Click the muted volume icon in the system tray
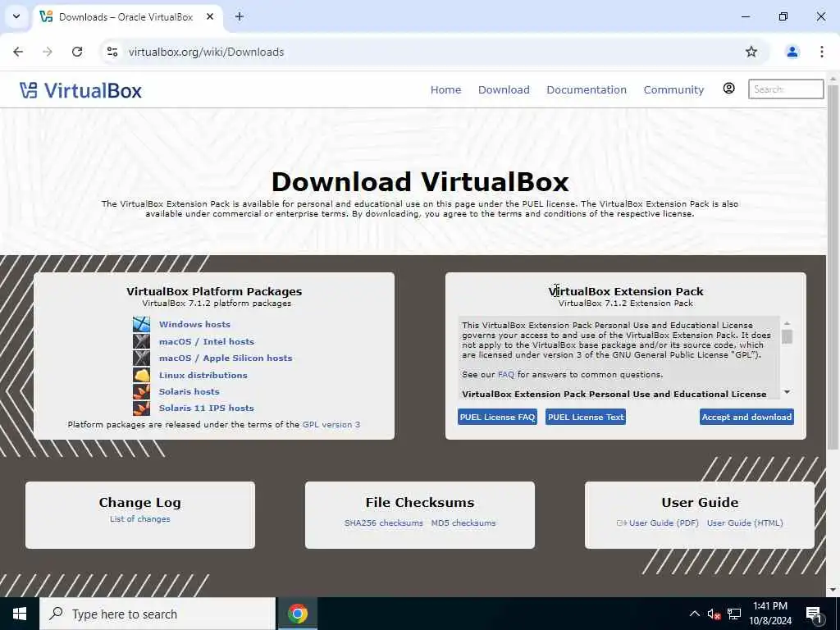Viewport: 840px width, 630px height. 714,614
